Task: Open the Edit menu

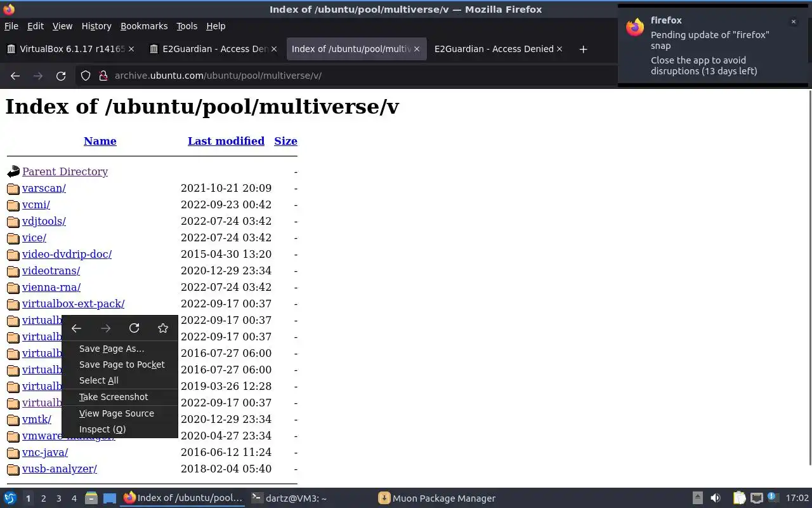Action: pos(36,26)
